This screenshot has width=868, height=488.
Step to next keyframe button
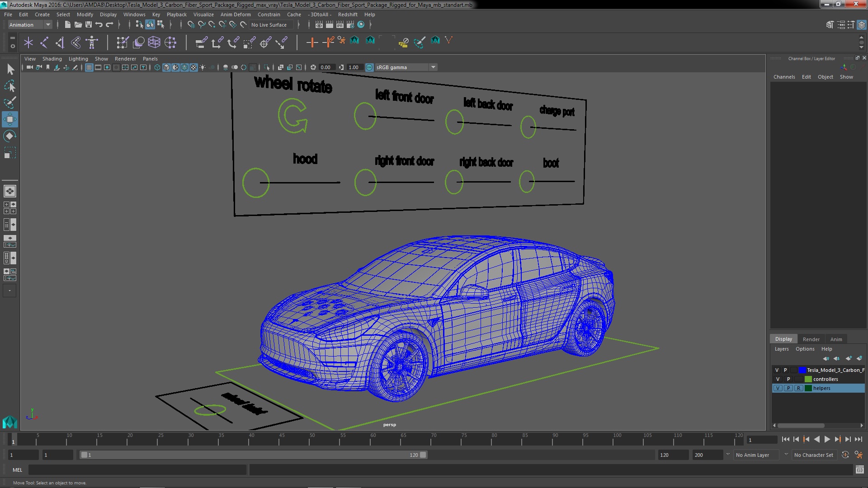(837, 439)
